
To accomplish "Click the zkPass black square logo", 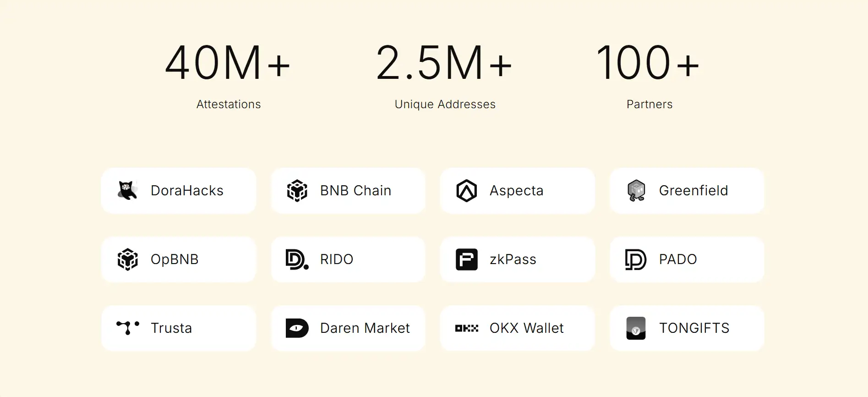I will pos(466,259).
